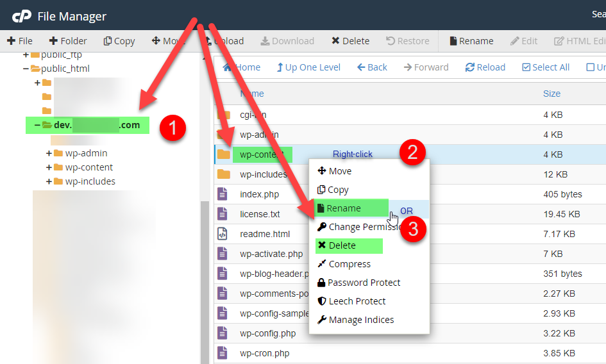Click the index.php file icon

(x=223, y=194)
